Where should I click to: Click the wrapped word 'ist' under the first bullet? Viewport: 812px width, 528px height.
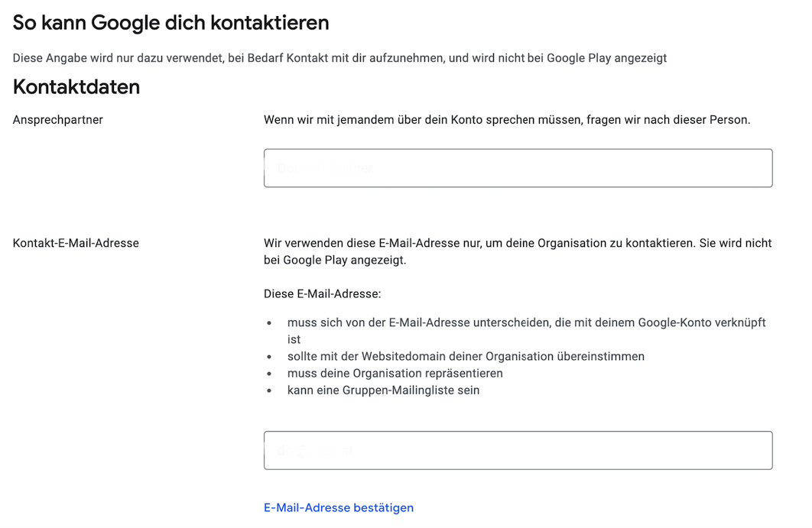[x=294, y=339]
